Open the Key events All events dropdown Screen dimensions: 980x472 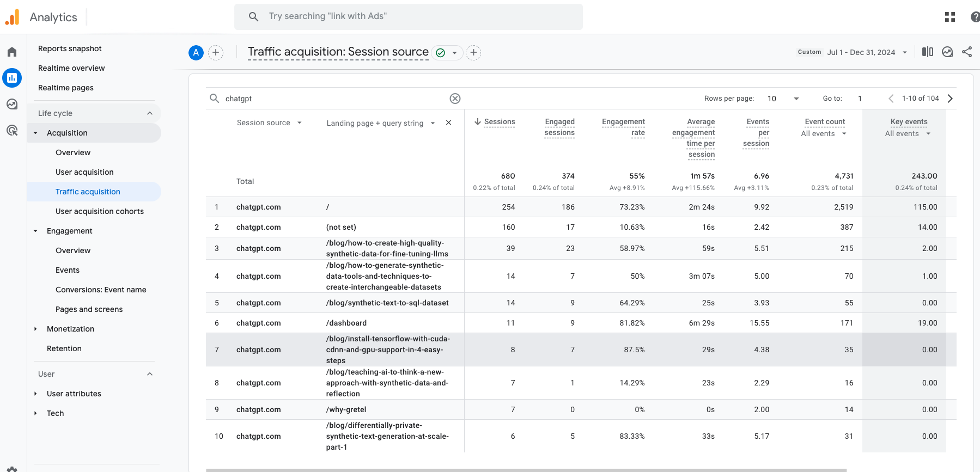coord(908,134)
